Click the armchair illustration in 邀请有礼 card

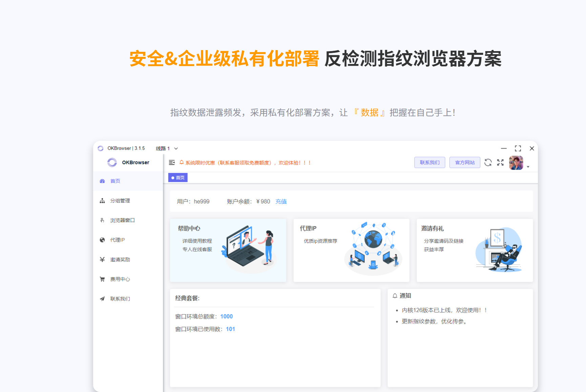point(499,250)
